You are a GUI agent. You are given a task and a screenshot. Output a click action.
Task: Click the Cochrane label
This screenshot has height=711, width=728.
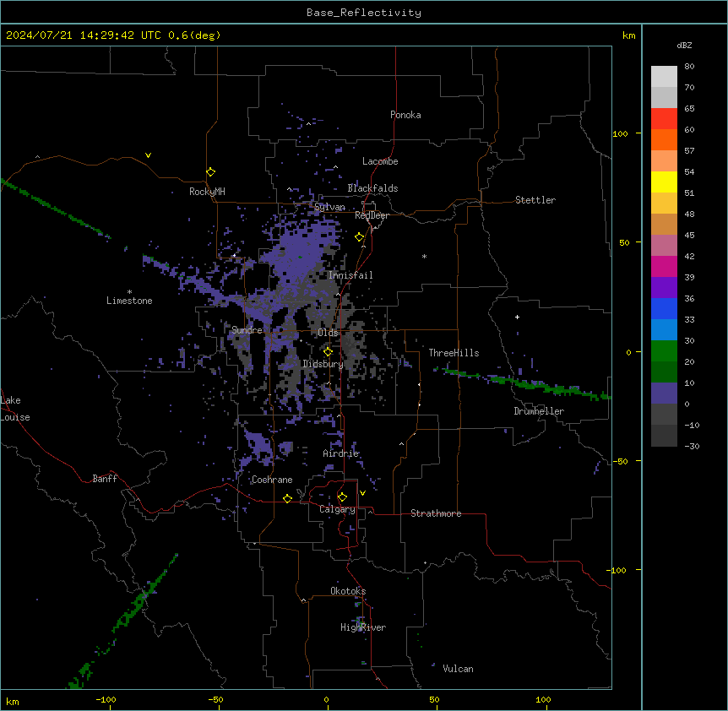[x=272, y=480]
